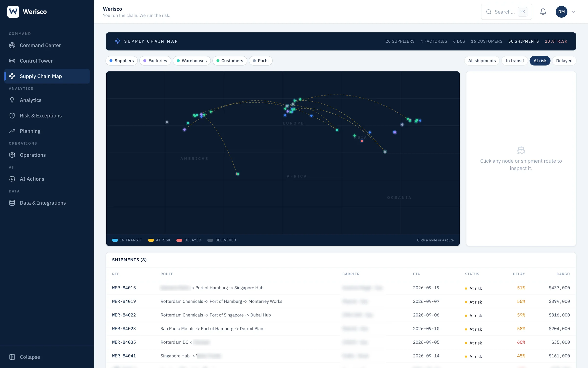Click the At risk status for WER-84041

point(473,356)
